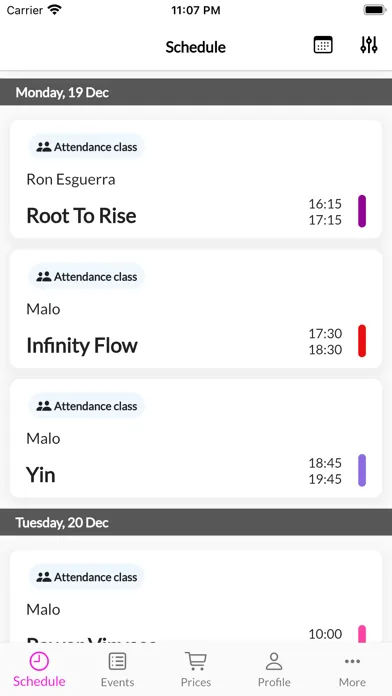Open the Yin class card

click(196, 439)
